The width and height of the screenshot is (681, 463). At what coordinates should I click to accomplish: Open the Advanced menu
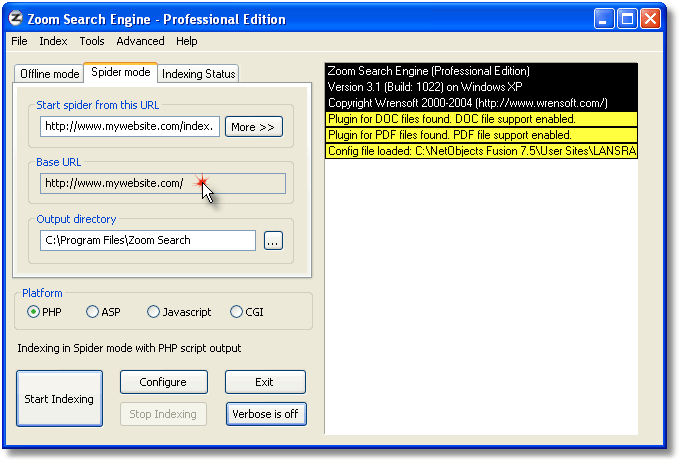click(x=140, y=41)
